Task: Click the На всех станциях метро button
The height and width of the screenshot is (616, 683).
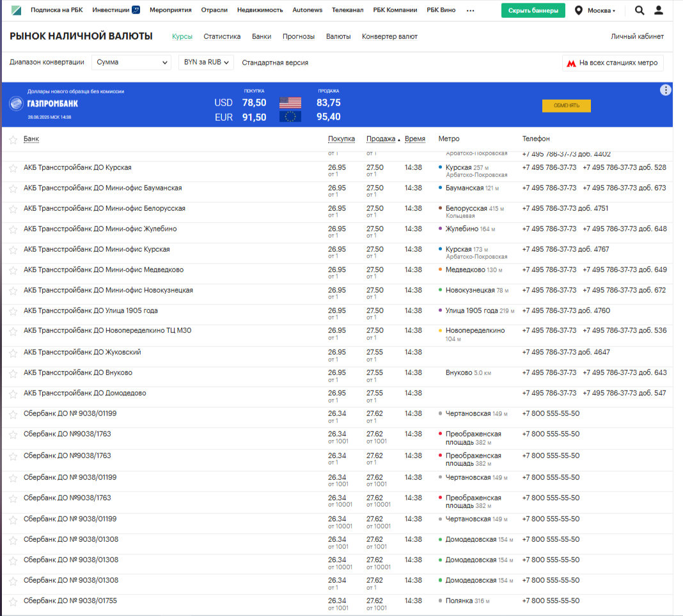Action: 613,63
